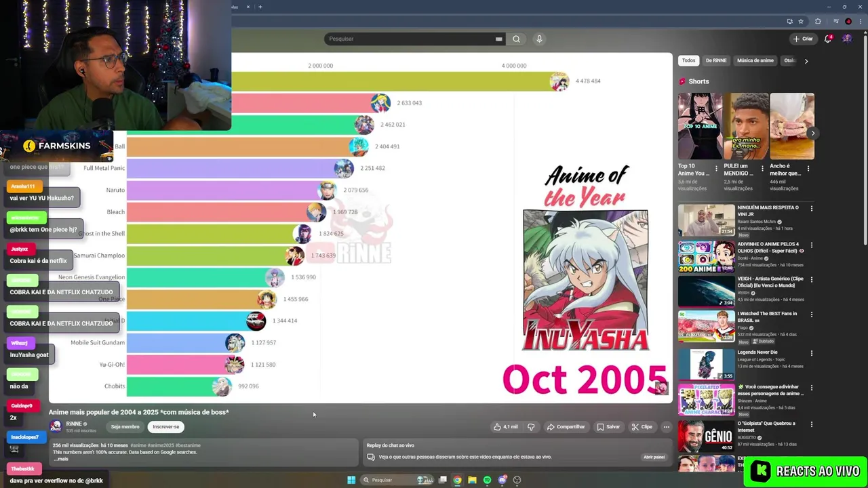Screen dimensions: 868x488
Task: Click the #anime hashtag in description
Action: [x=137, y=445]
